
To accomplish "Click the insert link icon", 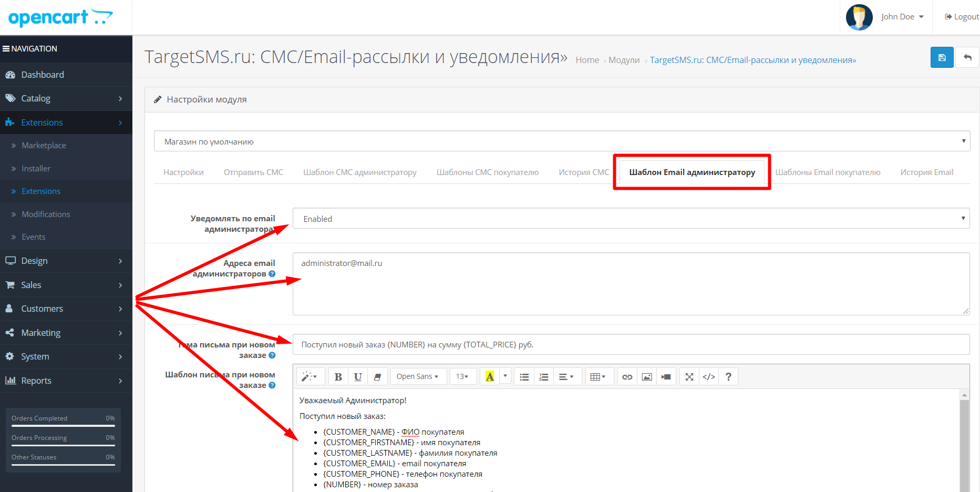I will click(627, 376).
